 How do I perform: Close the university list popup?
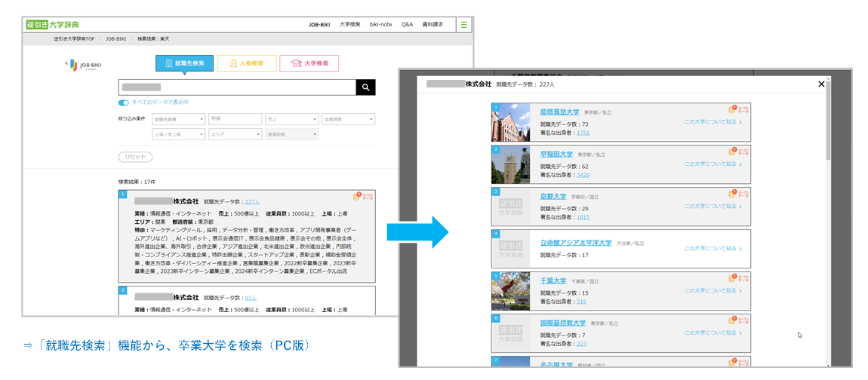821,84
